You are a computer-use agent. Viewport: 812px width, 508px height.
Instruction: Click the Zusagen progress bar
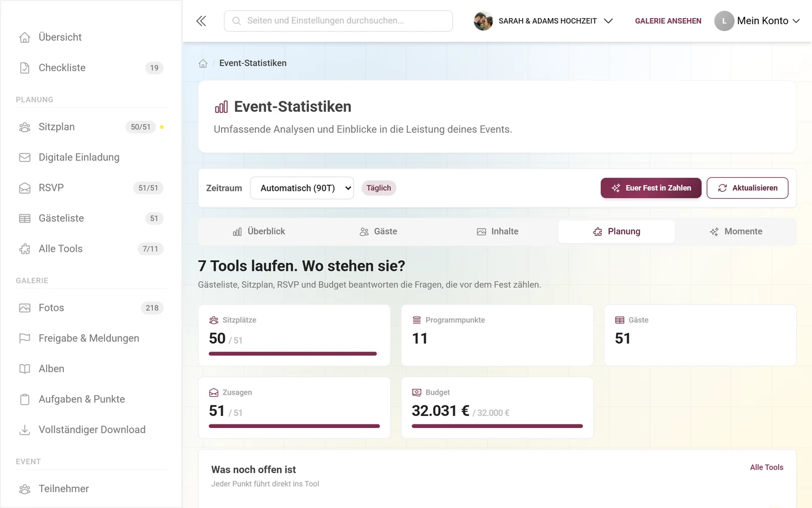(294, 426)
